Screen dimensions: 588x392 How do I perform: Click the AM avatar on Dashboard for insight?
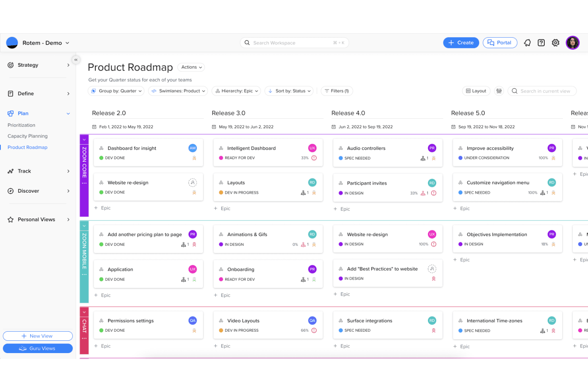pyautogui.click(x=193, y=148)
